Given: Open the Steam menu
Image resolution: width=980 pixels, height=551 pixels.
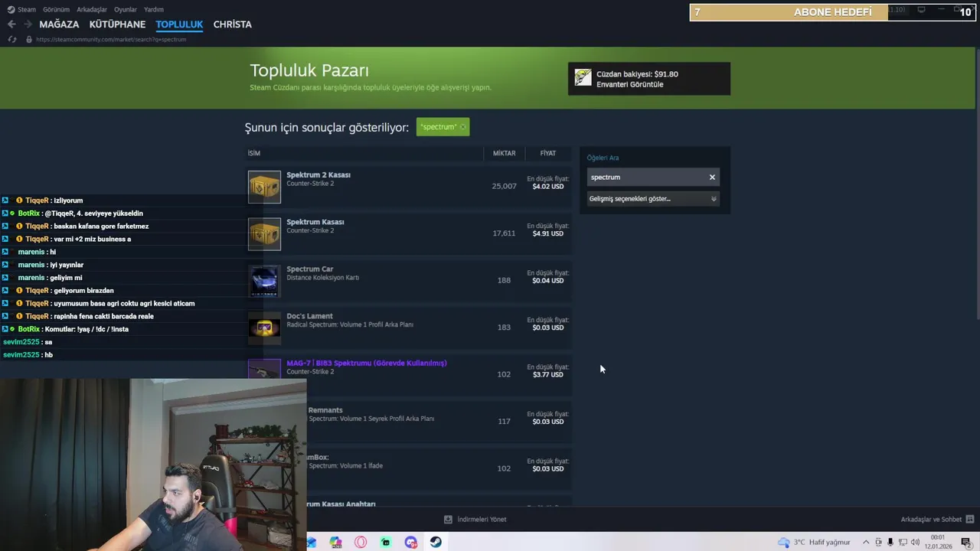Looking at the screenshot, I should (x=22, y=9).
